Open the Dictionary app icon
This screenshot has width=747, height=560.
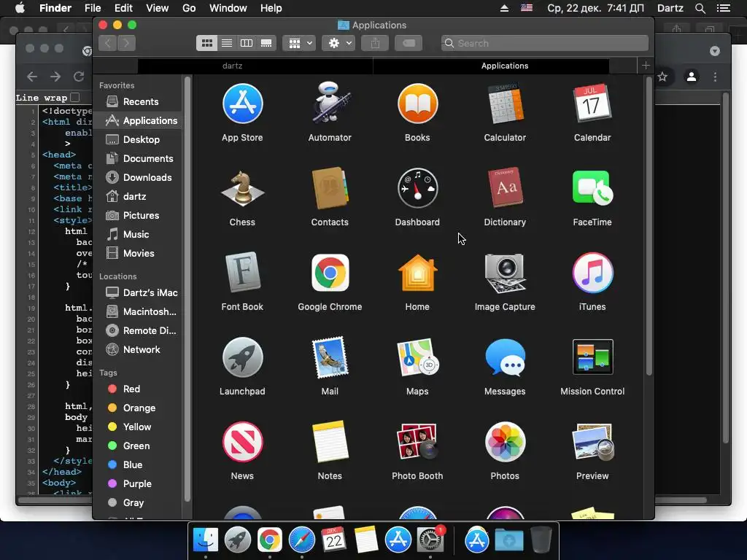pos(505,188)
